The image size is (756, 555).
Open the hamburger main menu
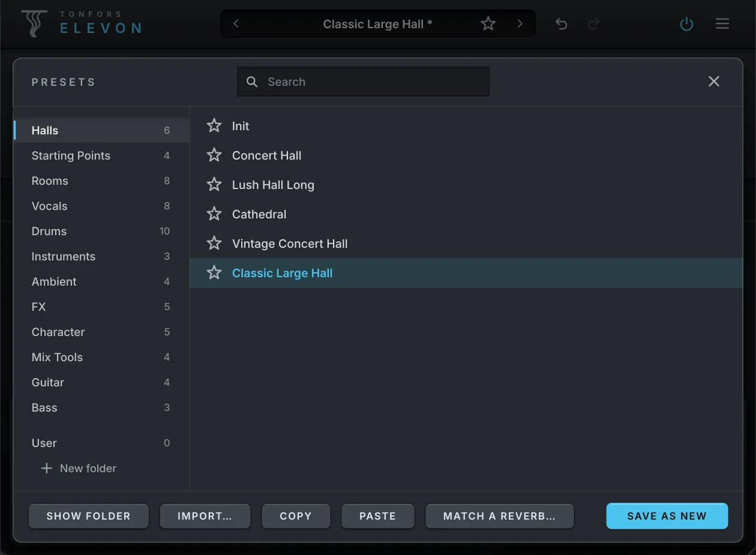click(x=722, y=24)
